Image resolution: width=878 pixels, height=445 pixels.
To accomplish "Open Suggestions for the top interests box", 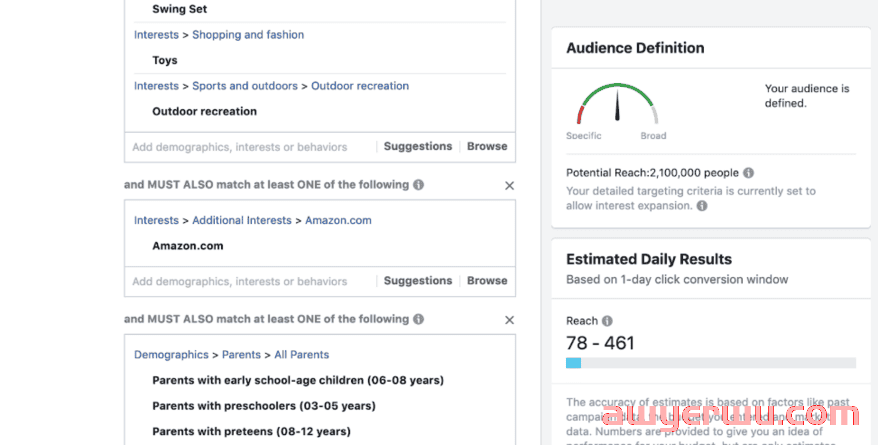I will pos(417,146).
